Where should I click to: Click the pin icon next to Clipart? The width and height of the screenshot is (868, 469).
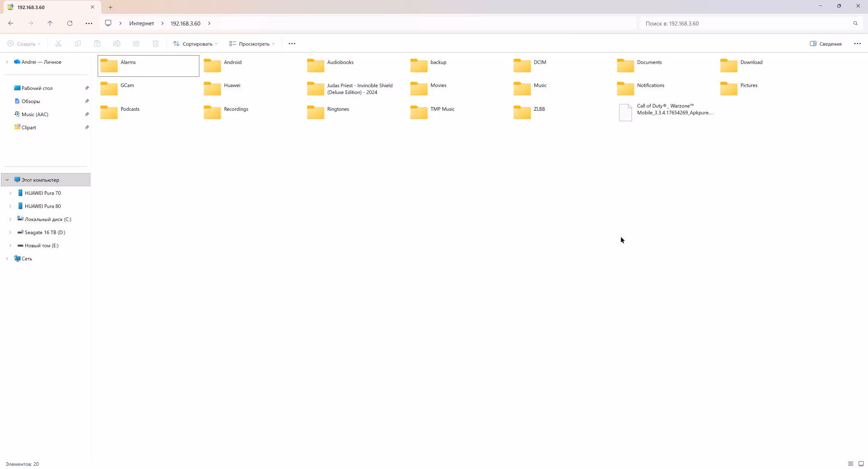[87, 127]
